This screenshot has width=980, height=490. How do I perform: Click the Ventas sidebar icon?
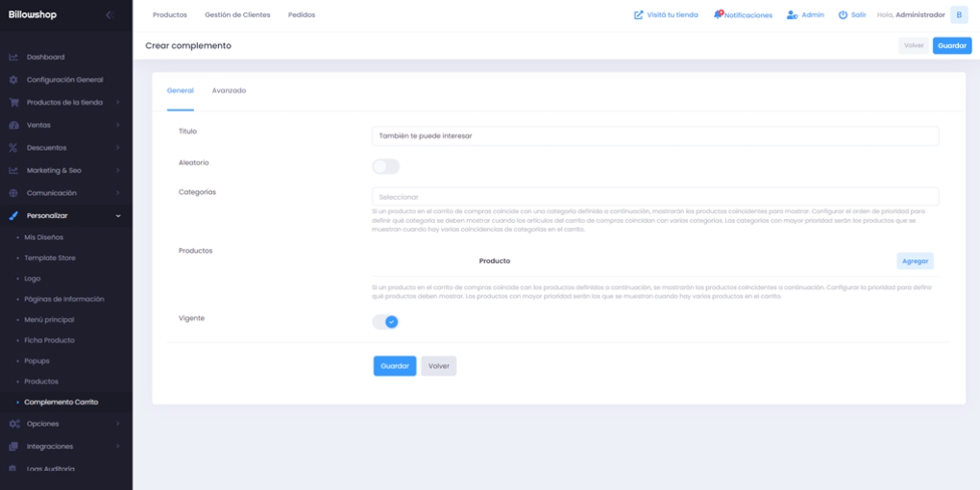coord(13,125)
